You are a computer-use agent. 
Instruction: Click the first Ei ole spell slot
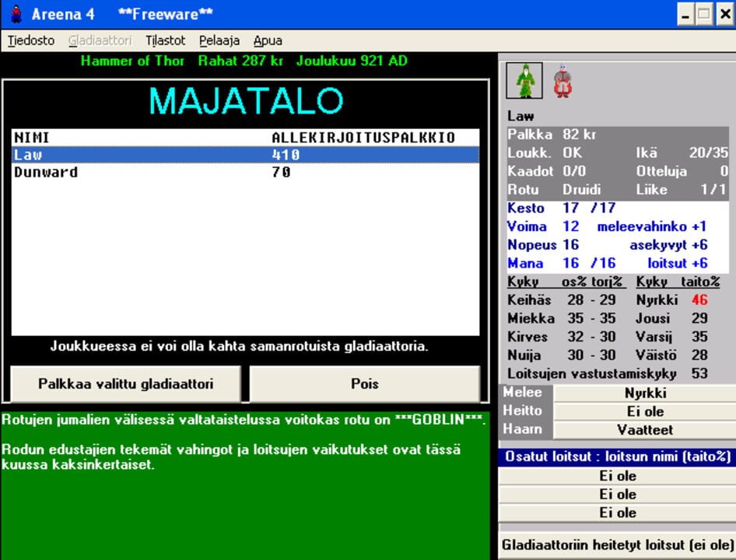pos(617,476)
